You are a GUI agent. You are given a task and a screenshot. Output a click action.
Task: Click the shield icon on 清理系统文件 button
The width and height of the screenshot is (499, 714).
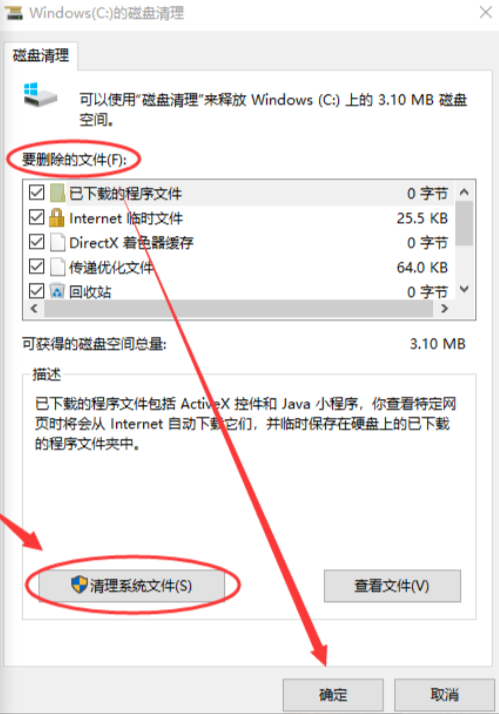coord(79,584)
